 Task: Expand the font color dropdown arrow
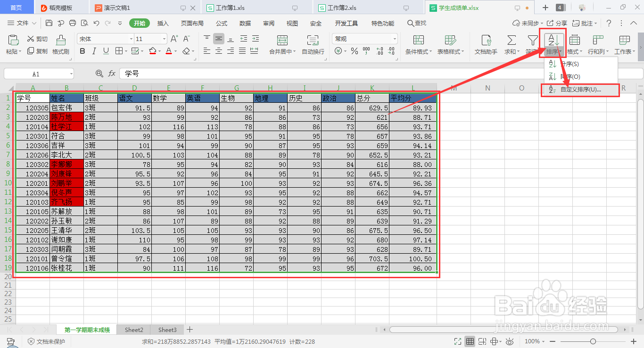click(176, 51)
